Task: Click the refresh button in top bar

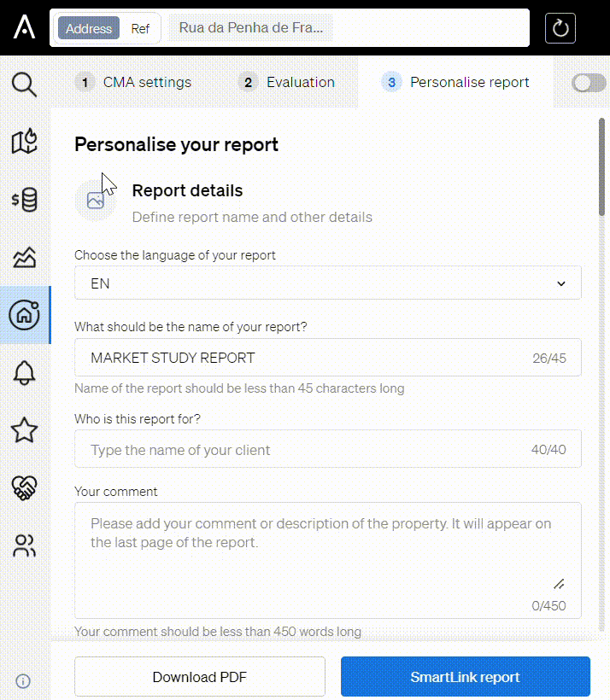Action: (x=560, y=28)
